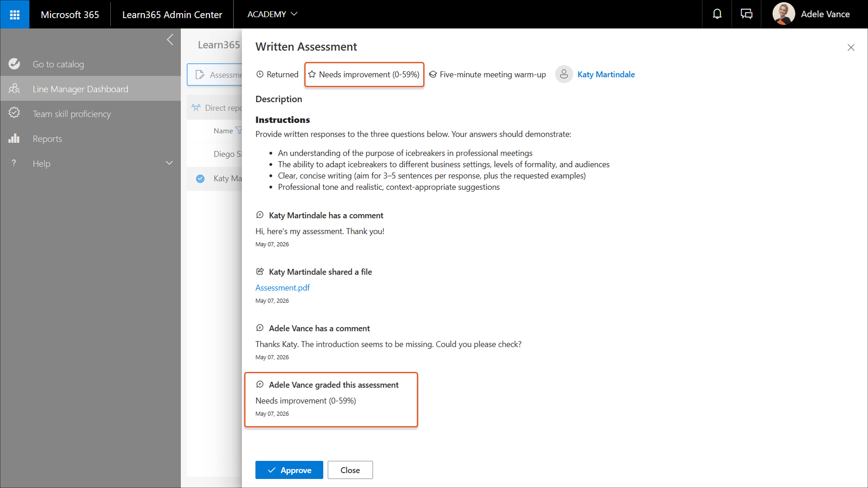Image resolution: width=868 pixels, height=488 pixels.
Task: Click the Written Assessment heading
Action: tap(306, 47)
